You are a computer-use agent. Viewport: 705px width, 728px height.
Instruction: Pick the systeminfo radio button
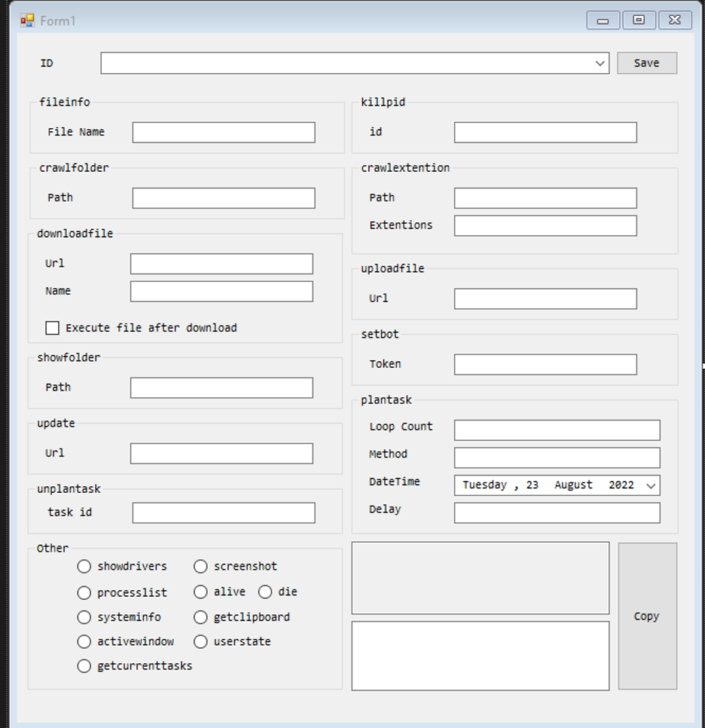tap(84, 617)
